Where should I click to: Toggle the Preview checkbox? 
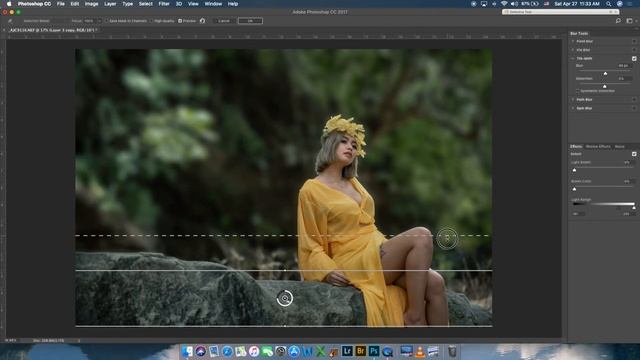pyautogui.click(x=180, y=21)
